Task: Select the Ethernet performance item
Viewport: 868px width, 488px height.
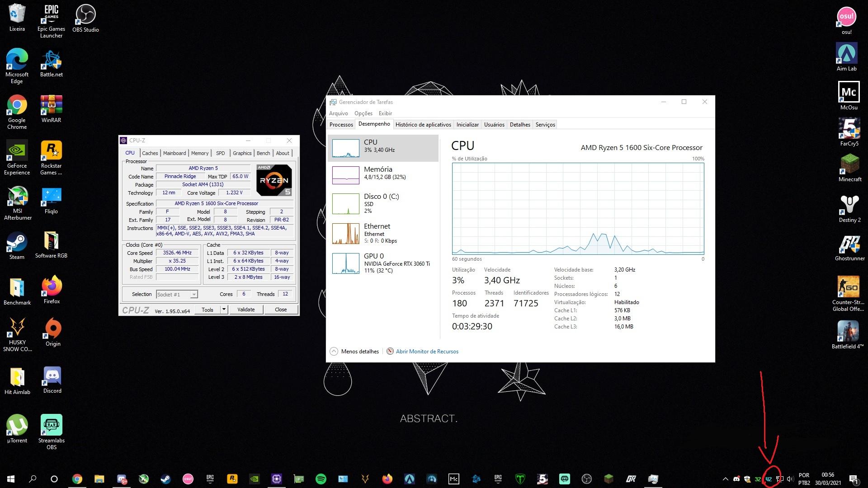Action: [383, 233]
